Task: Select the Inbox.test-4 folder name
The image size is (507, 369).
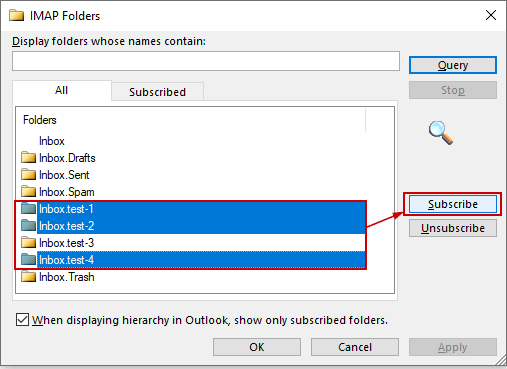Action: tap(66, 260)
